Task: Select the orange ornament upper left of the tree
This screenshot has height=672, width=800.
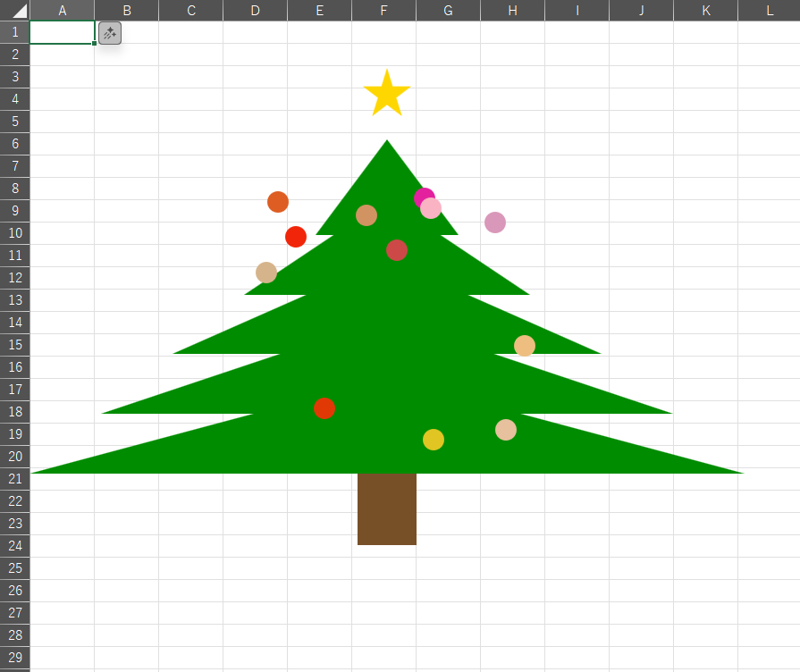Action: point(278,202)
